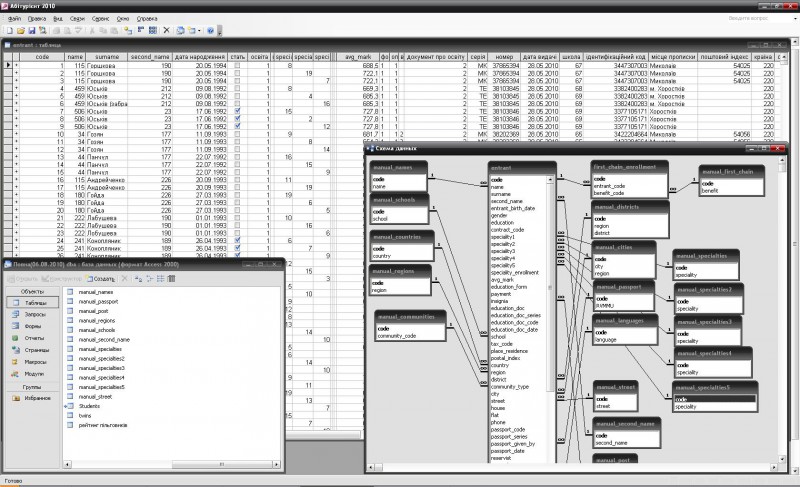The height and width of the screenshot is (487, 800).
Task: Click the школа column header
Action: tap(571, 57)
